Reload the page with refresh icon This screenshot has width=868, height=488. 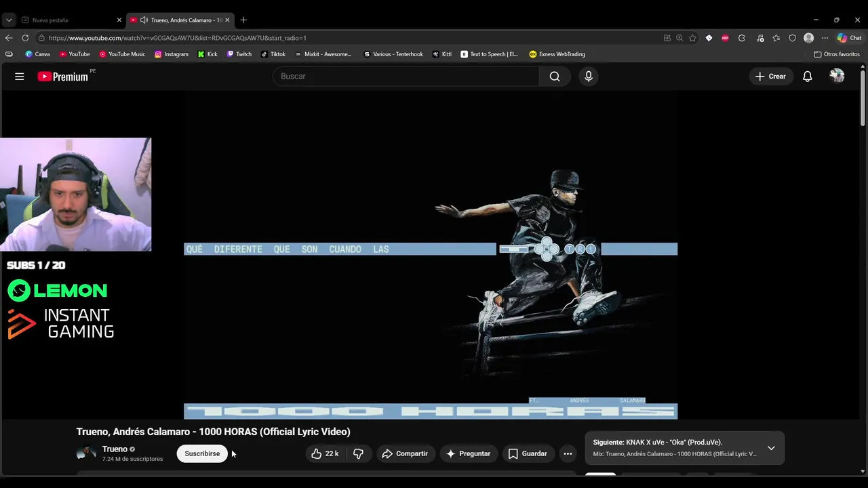coord(25,38)
